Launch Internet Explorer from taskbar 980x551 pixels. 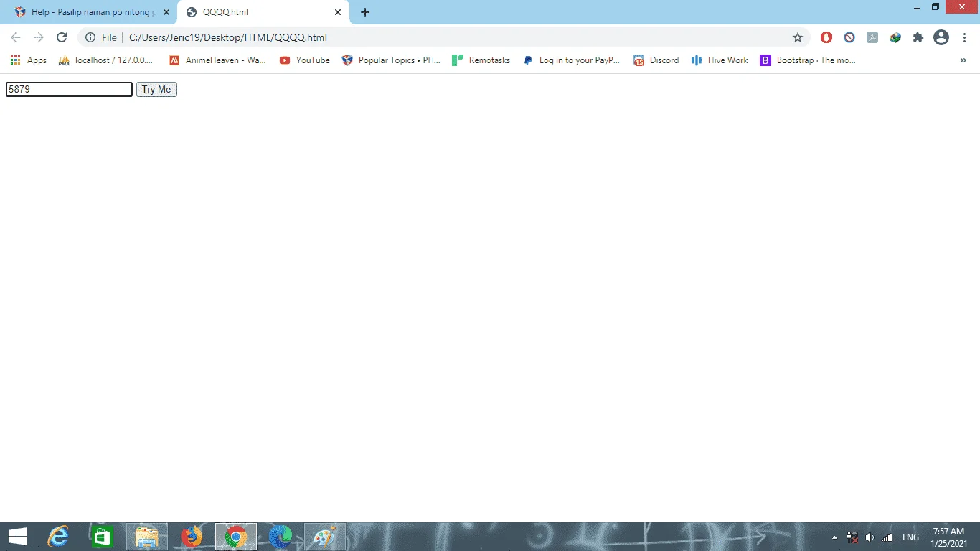tap(58, 537)
